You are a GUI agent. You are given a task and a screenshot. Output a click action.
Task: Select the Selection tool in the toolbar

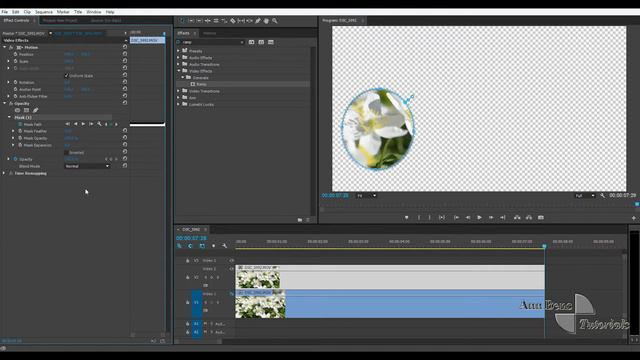click(182, 20)
